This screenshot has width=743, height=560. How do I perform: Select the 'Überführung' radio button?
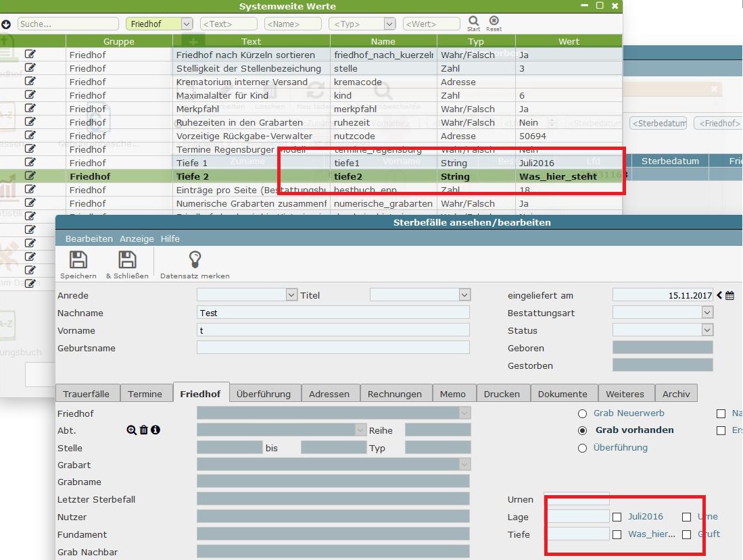pyautogui.click(x=582, y=448)
